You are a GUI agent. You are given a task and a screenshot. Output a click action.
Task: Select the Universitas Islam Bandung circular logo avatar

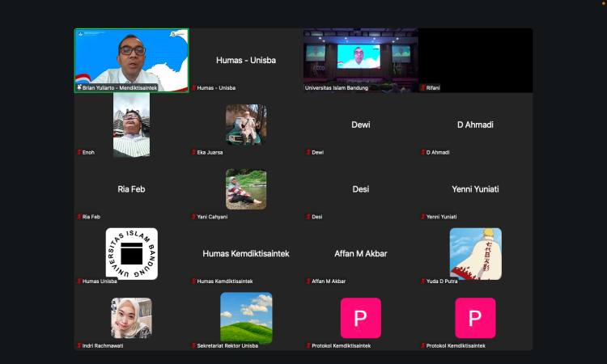(x=132, y=254)
